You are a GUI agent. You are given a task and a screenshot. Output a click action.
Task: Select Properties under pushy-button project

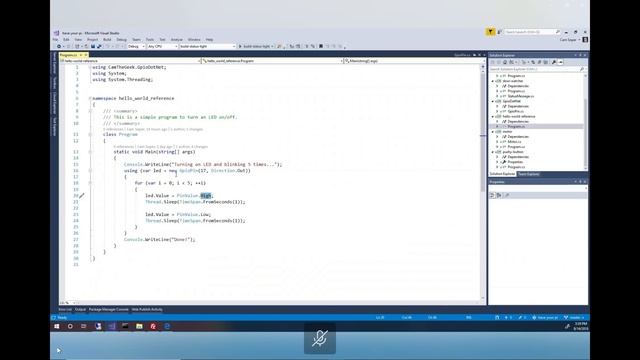[515, 162]
